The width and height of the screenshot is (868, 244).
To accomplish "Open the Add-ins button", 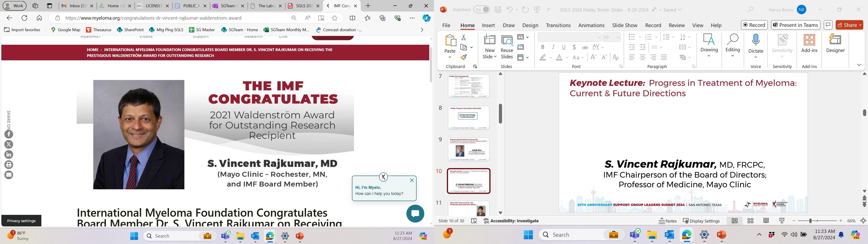I will click(x=809, y=43).
